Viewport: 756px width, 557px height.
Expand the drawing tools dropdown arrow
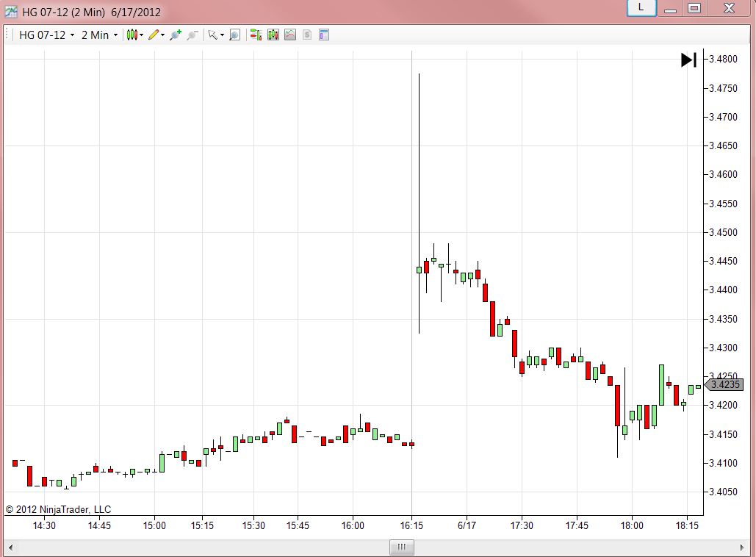(x=163, y=35)
